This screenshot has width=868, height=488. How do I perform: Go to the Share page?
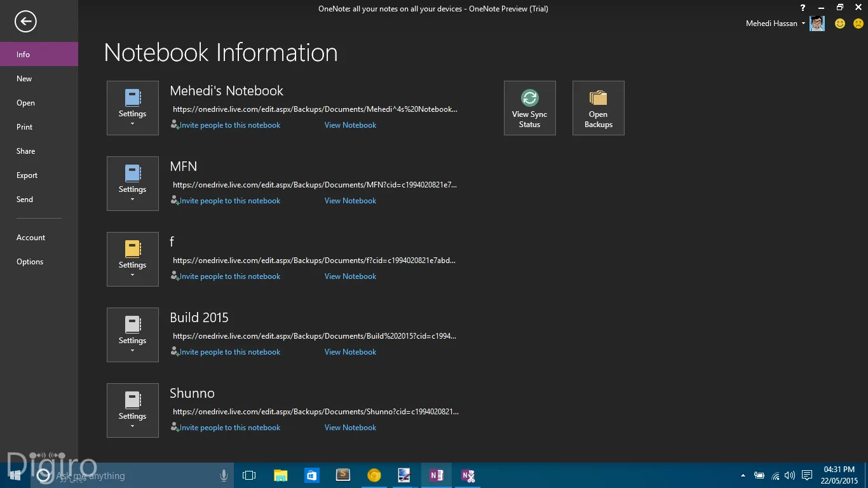(x=39, y=151)
